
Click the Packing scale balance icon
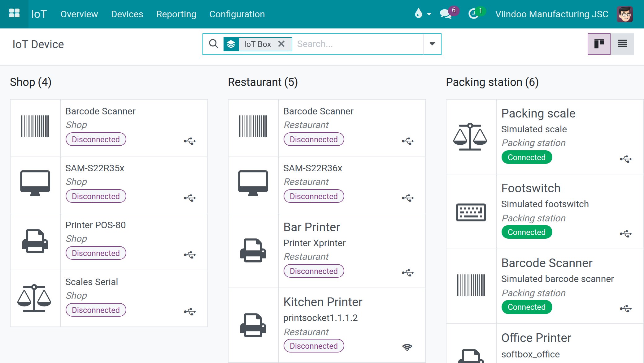click(x=470, y=137)
